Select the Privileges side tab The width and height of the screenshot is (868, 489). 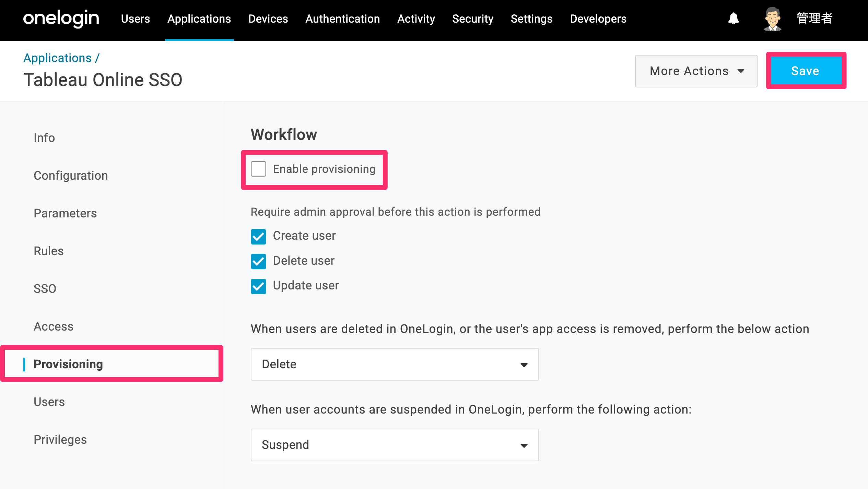[60, 440]
